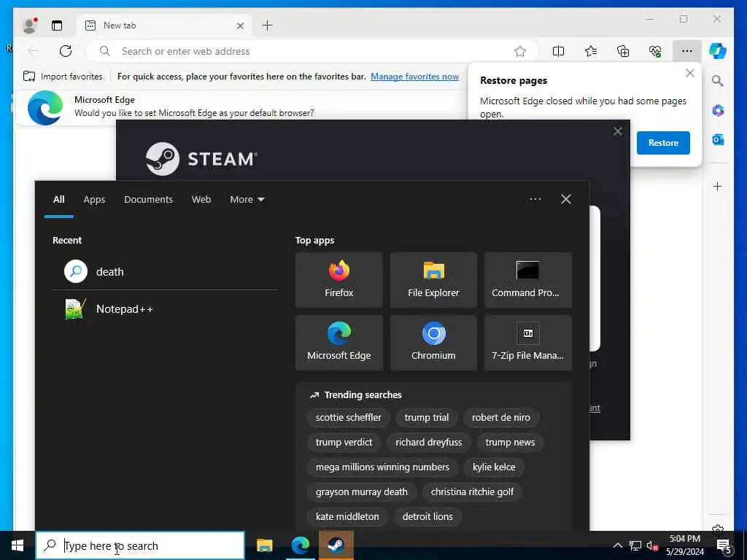Viewport: 747px width, 560px height.
Task: Search trending 'scottie scheffler'
Action: [x=348, y=418]
